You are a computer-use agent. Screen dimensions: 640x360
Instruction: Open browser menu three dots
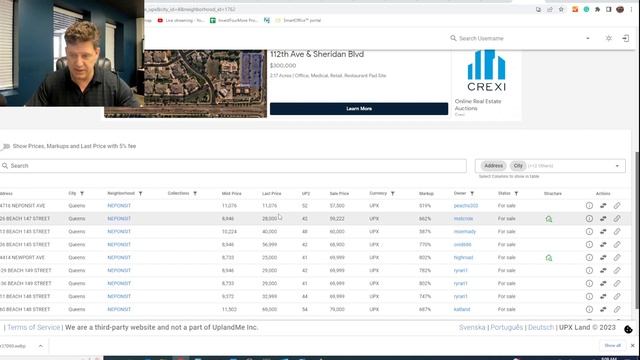[x=631, y=9]
